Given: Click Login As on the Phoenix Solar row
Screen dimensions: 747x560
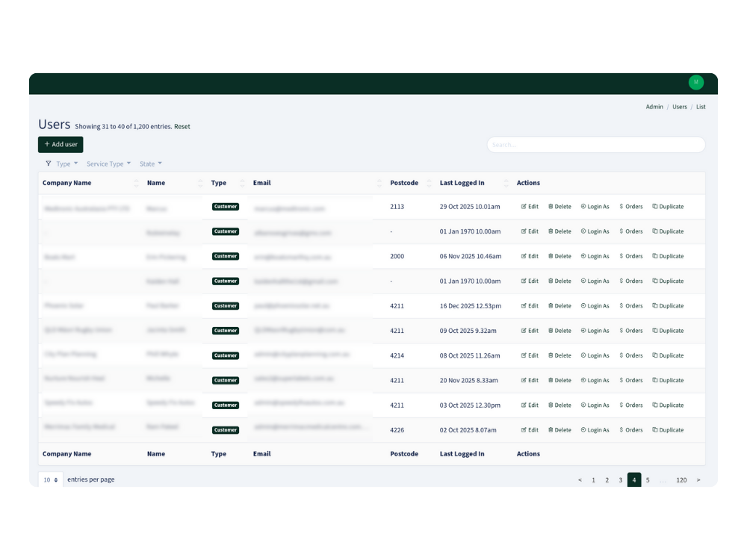Looking at the screenshot, I should pos(595,305).
